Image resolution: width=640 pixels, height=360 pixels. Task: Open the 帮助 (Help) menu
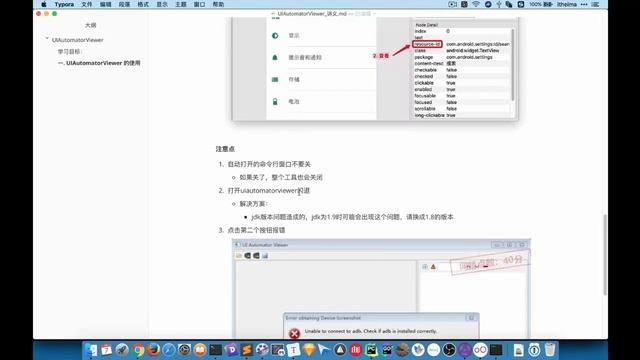pos(218,4)
